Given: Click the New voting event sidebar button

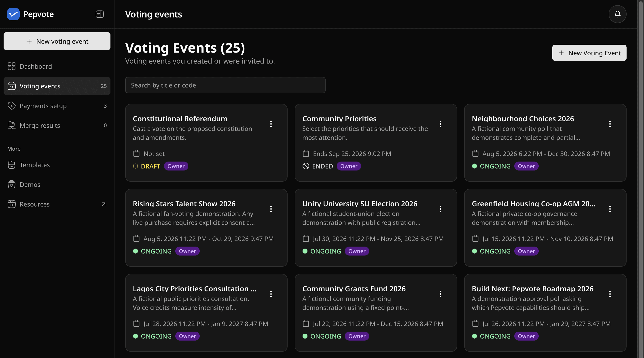Looking at the screenshot, I should 57,41.
